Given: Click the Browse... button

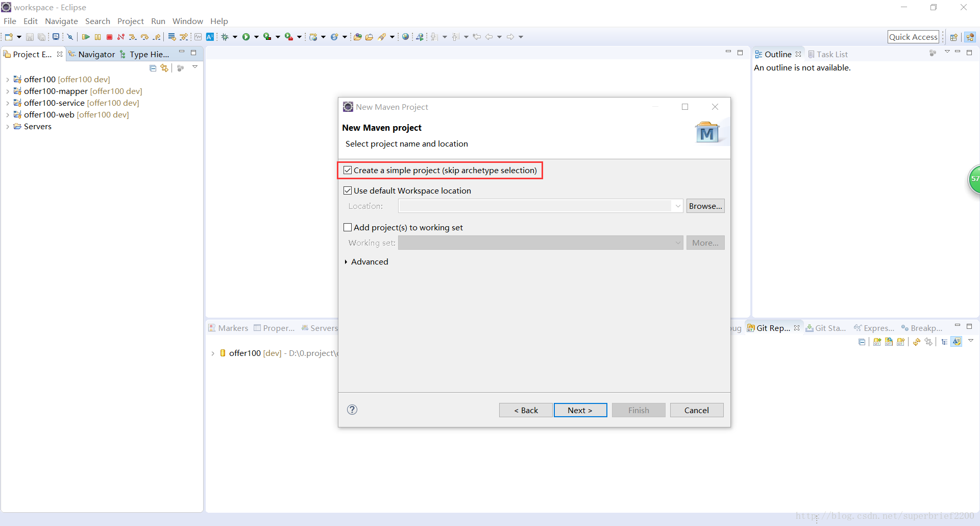Looking at the screenshot, I should (x=705, y=206).
